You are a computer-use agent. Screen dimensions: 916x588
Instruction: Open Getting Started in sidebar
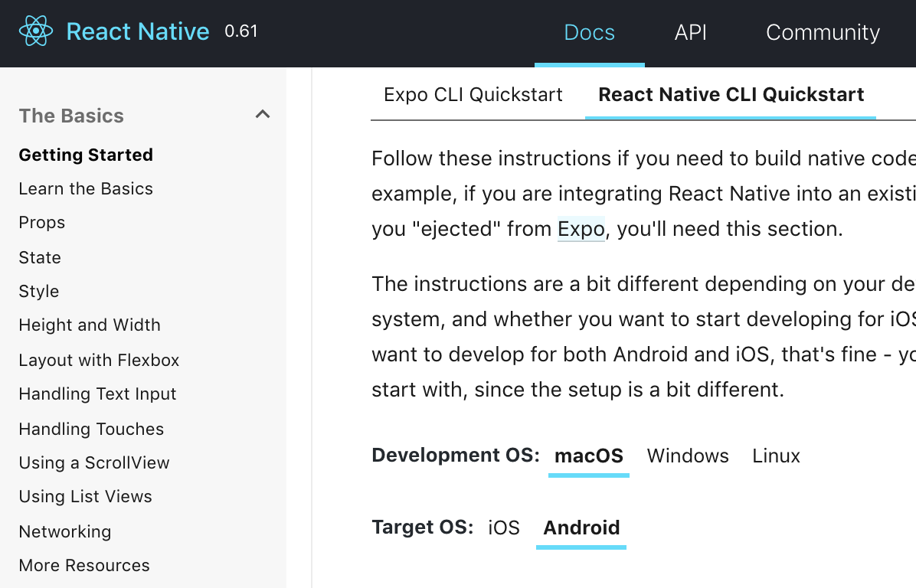(86, 155)
